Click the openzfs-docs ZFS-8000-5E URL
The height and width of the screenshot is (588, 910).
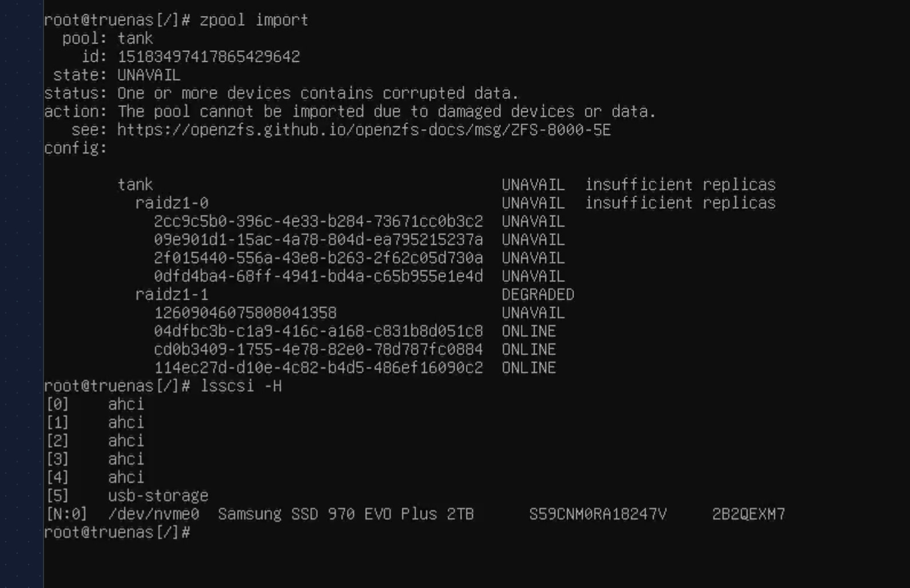tap(364, 130)
